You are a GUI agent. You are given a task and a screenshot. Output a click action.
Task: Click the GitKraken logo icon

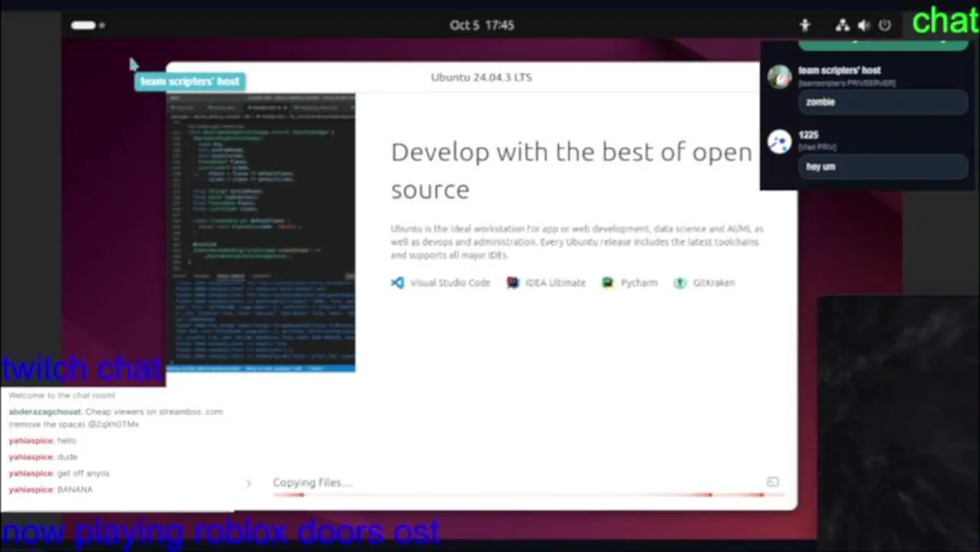click(x=679, y=282)
